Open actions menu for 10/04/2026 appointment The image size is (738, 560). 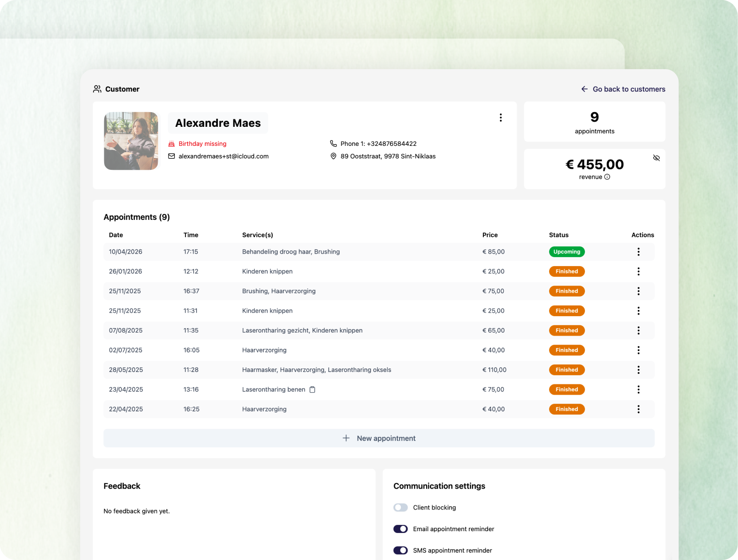coord(639,252)
